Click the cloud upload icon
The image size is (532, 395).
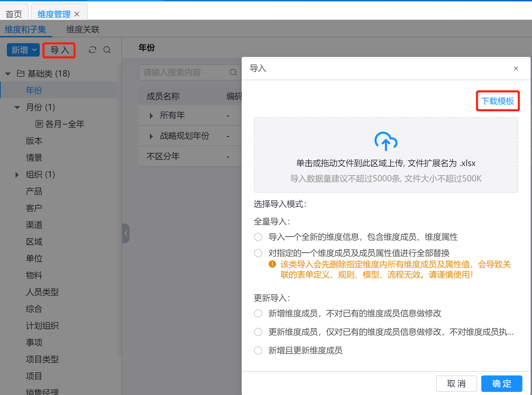coord(386,141)
